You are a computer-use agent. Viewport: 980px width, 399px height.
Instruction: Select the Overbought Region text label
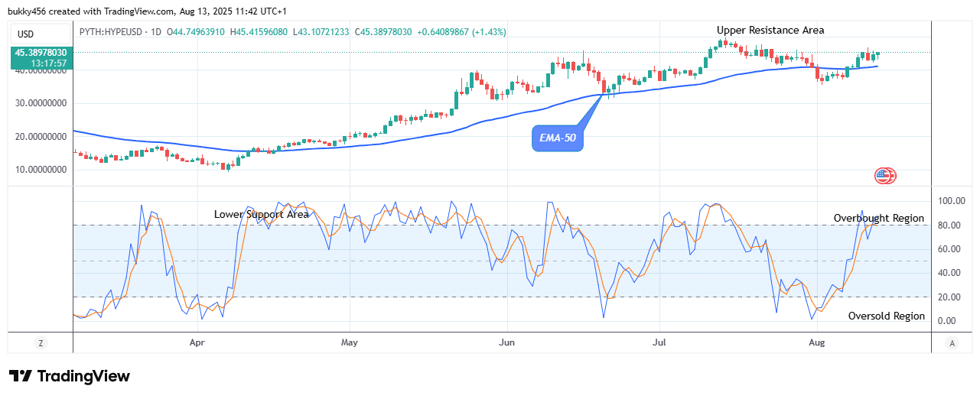point(879,218)
